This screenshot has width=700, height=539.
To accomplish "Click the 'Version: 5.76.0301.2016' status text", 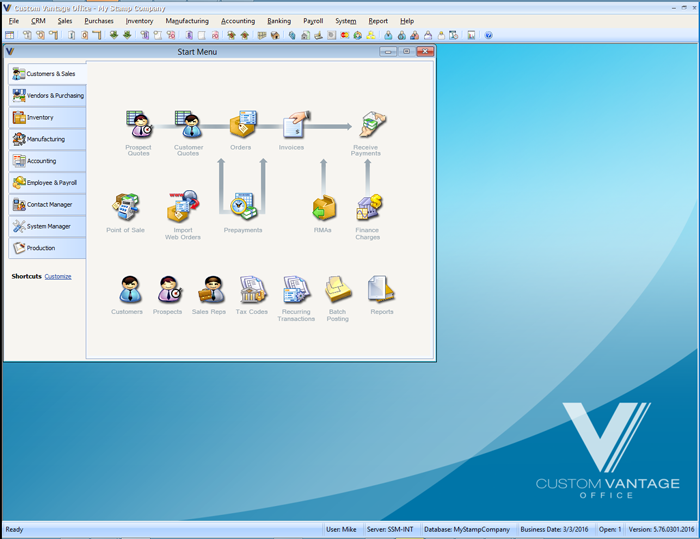I will [x=662, y=529].
